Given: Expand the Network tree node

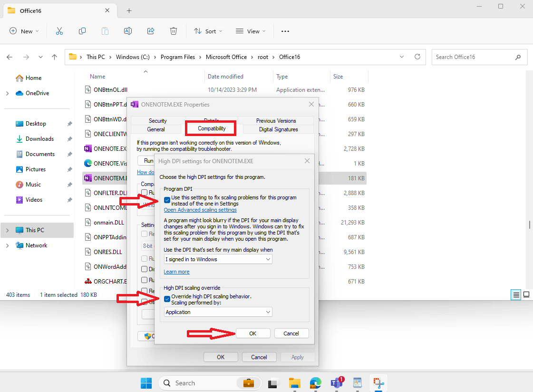Looking at the screenshot, I should click(8, 245).
